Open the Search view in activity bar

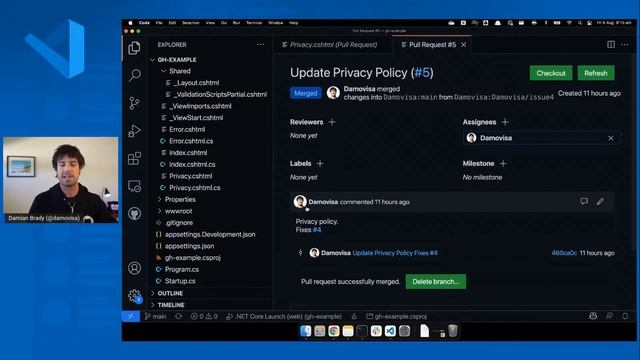(135, 75)
